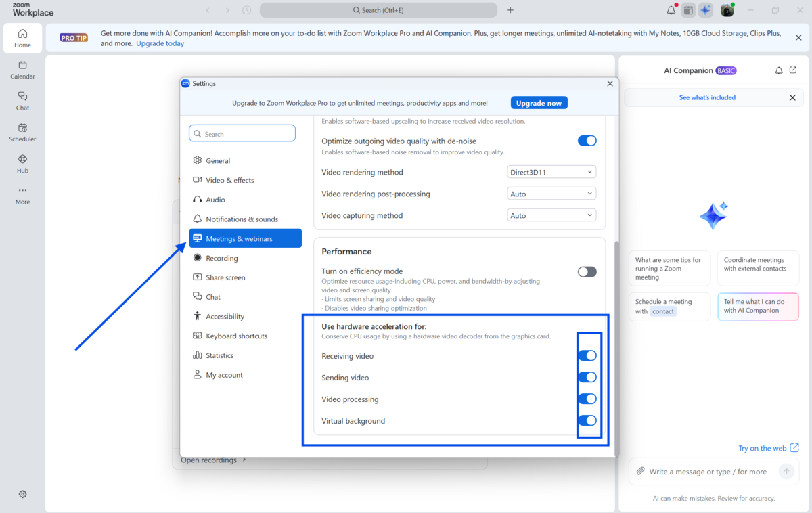This screenshot has width=812, height=513.
Task: Click the Upgrade now button
Action: tap(539, 103)
